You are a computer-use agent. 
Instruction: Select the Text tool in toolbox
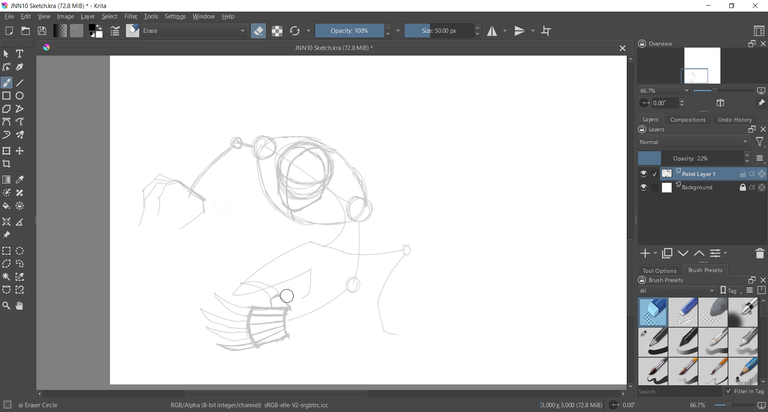pyautogui.click(x=19, y=54)
